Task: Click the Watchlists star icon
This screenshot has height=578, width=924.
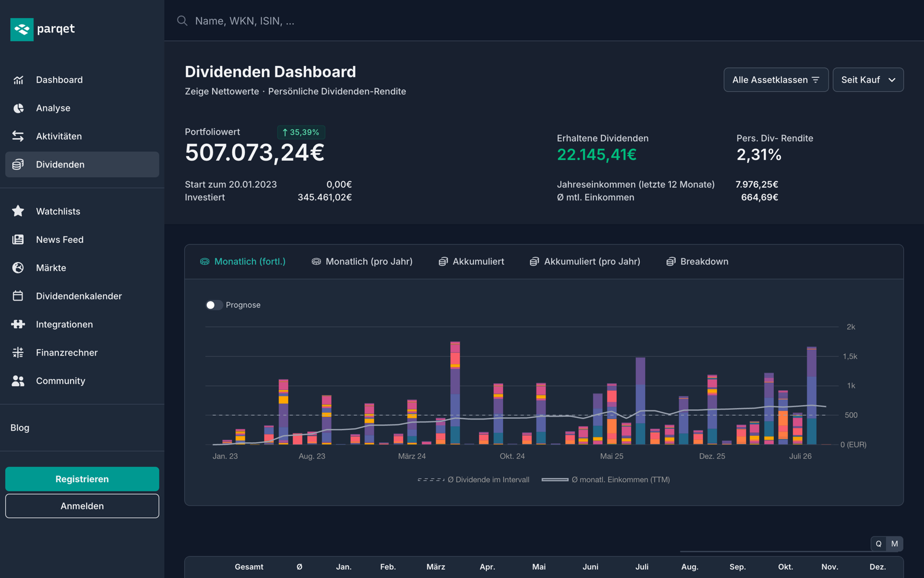Action: 18,212
